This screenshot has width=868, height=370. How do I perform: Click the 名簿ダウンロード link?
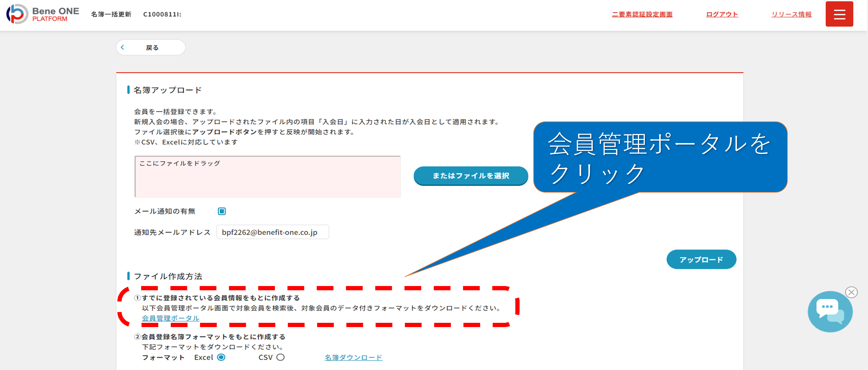(x=353, y=357)
